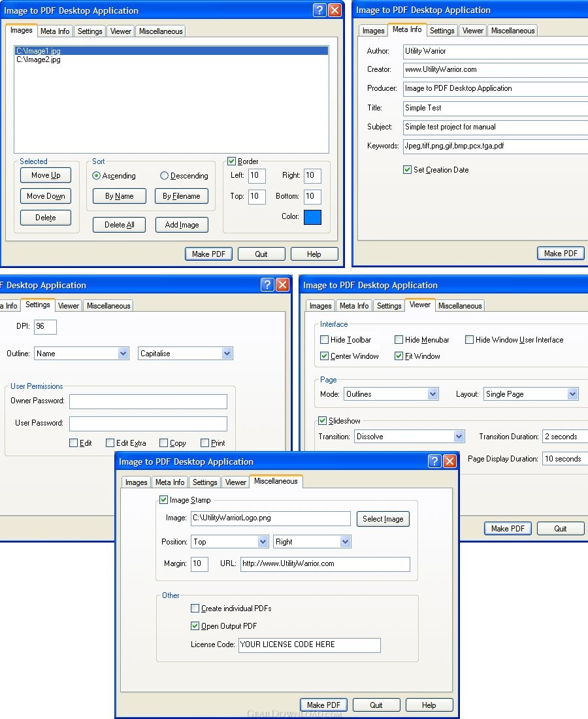Open the Outline Name dropdown
The image size is (588, 719).
pos(82,353)
